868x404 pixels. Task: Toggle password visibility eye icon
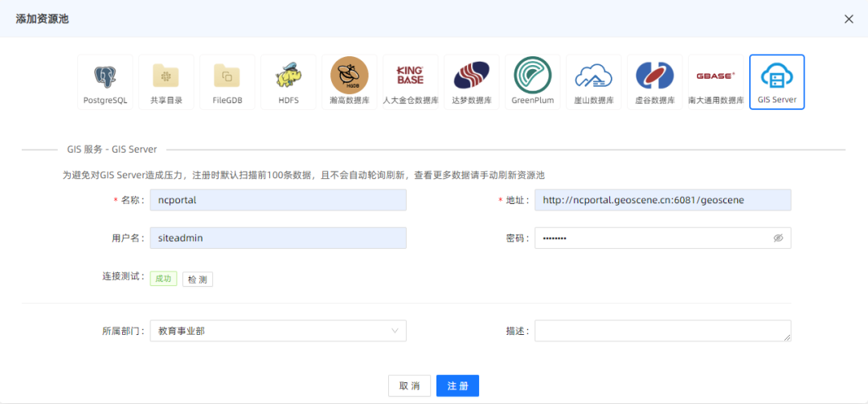778,238
